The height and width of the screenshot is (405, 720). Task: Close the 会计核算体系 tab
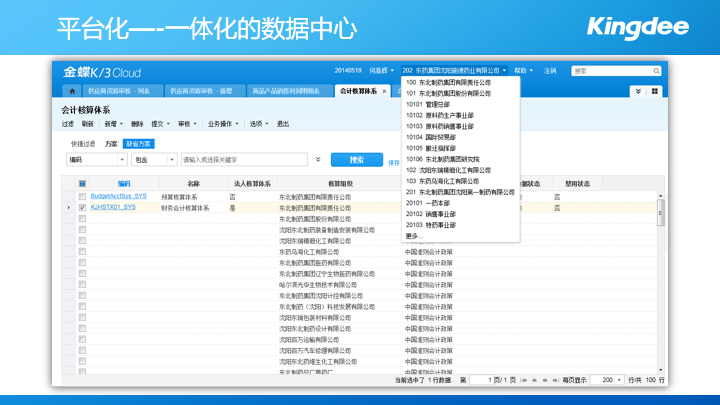(384, 91)
